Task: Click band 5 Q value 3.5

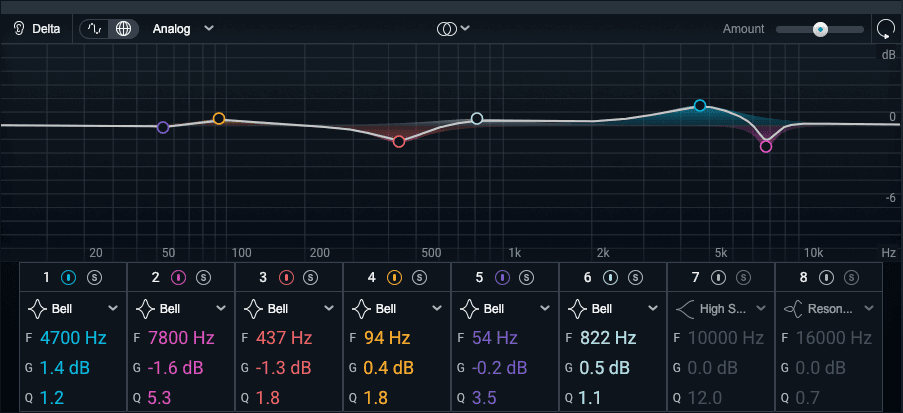Action: (484, 397)
